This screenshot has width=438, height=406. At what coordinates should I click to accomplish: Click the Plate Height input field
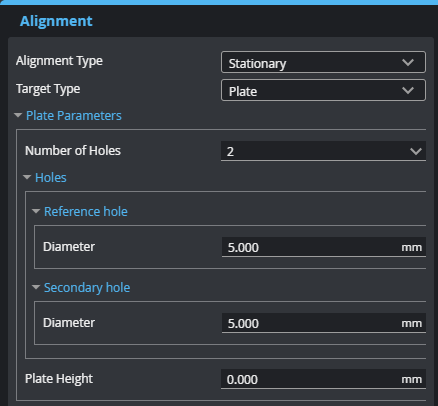323,379
